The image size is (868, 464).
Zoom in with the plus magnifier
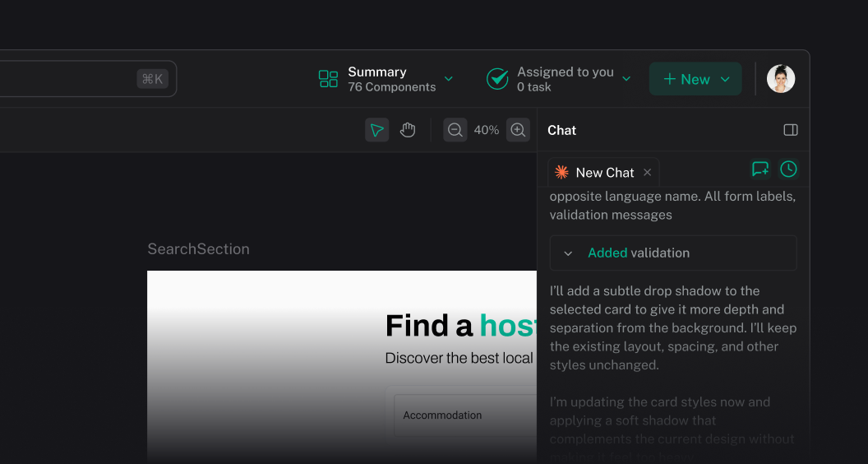(518, 130)
